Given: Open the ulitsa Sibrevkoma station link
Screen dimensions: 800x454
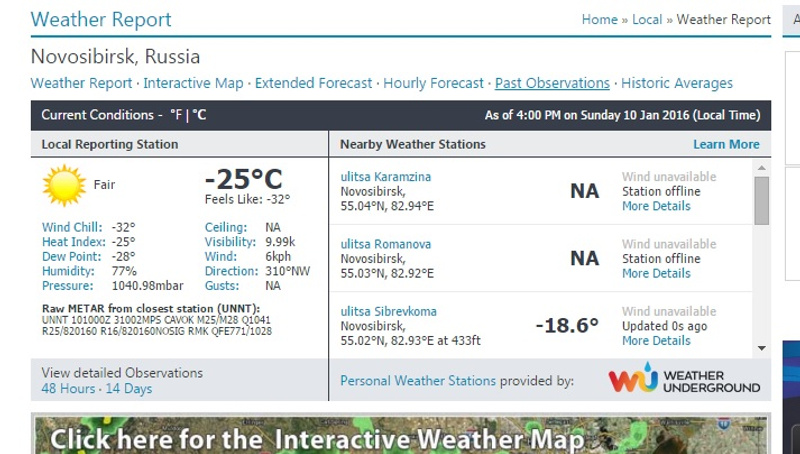Looking at the screenshot, I should [x=387, y=311].
